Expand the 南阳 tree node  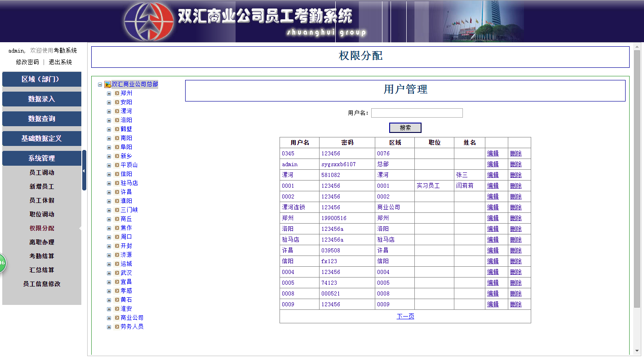[109, 138]
